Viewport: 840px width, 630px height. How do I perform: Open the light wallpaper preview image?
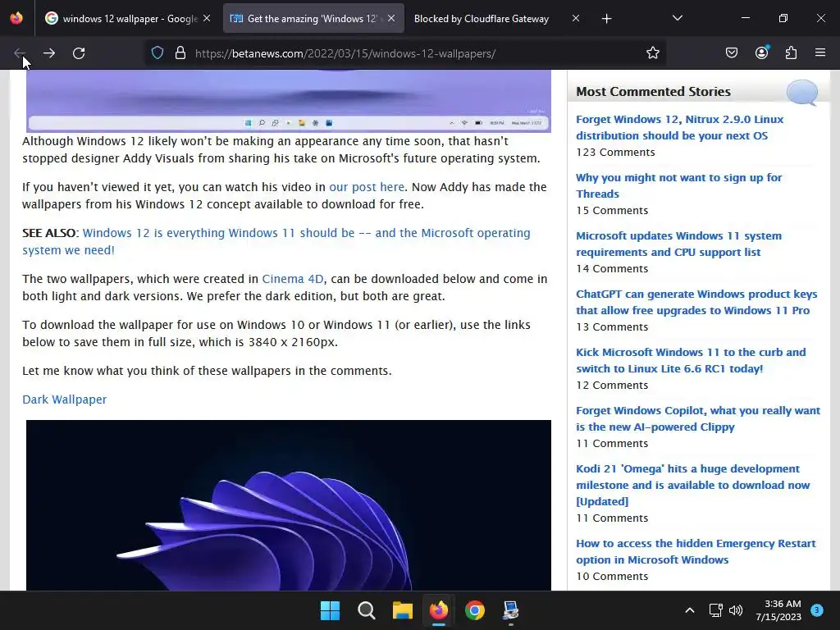tap(289, 101)
